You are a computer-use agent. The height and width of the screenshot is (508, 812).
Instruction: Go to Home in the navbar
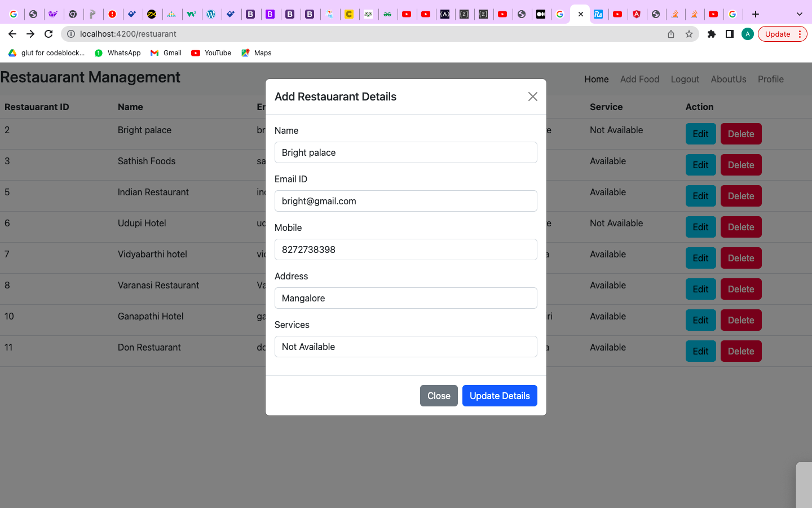pyautogui.click(x=597, y=79)
